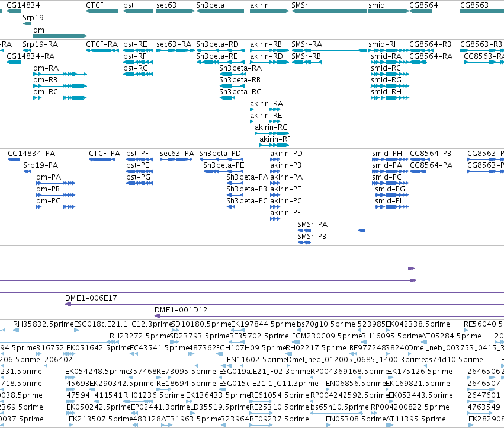Screen dimensions: 504x428
Task: Click the transcript glyph under qm-RC label
Action: 60,98
